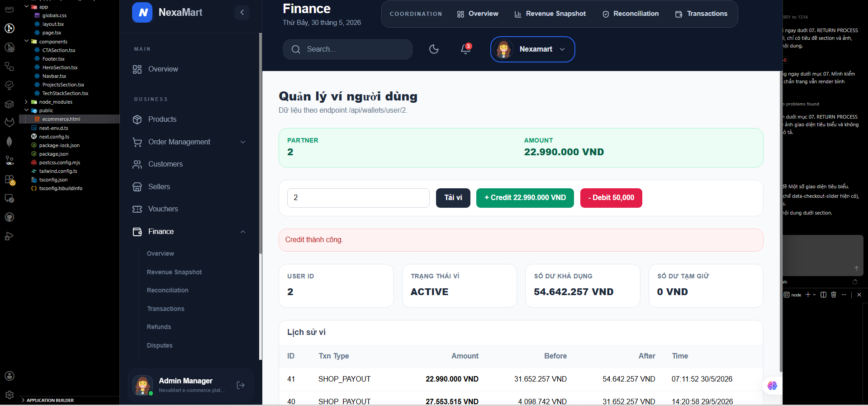Open Transactions tab in top bar
The height and width of the screenshot is (406, 868).
[x=701, y=14]
